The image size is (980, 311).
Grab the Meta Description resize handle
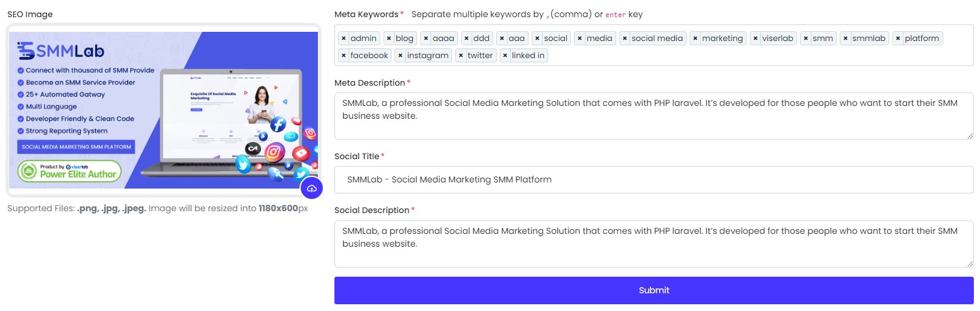click(x=970, y=136)
